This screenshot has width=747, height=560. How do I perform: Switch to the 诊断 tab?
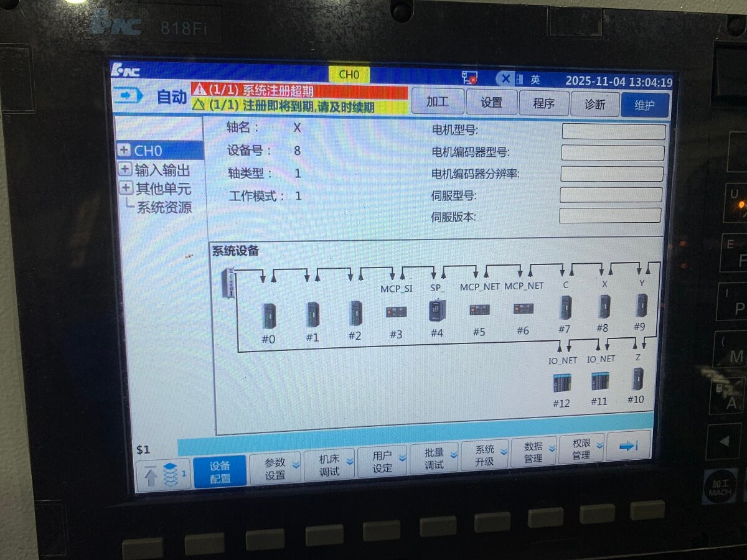pos(594,104)
